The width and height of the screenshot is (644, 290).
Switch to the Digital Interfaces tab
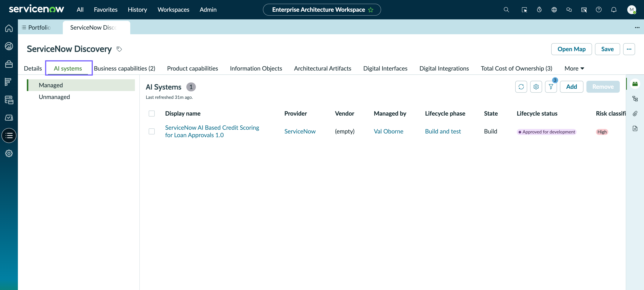tap(385, 68)
